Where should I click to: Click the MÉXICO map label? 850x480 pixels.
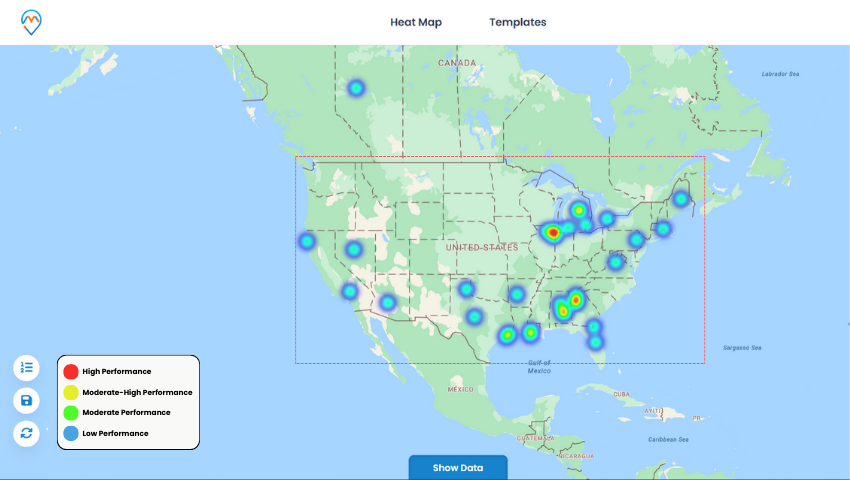click(460, 388)
